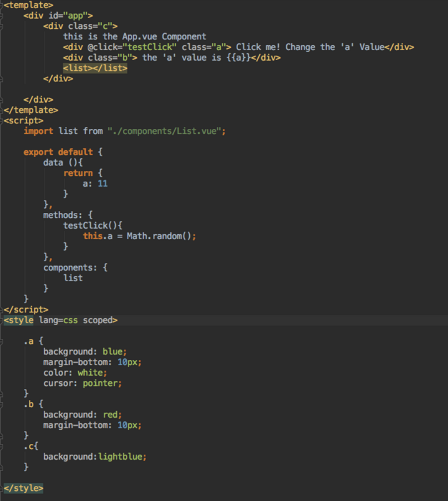Click the text "Click me! Change the 'a' Value"
This screenshot has width=448, height=501.
click(310, 48)
